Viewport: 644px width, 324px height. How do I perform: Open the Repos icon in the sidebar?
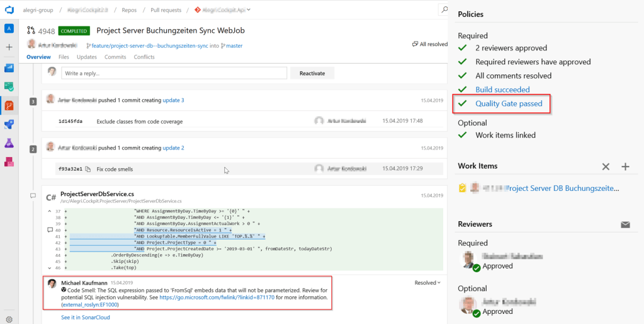[x=9, y=105]
